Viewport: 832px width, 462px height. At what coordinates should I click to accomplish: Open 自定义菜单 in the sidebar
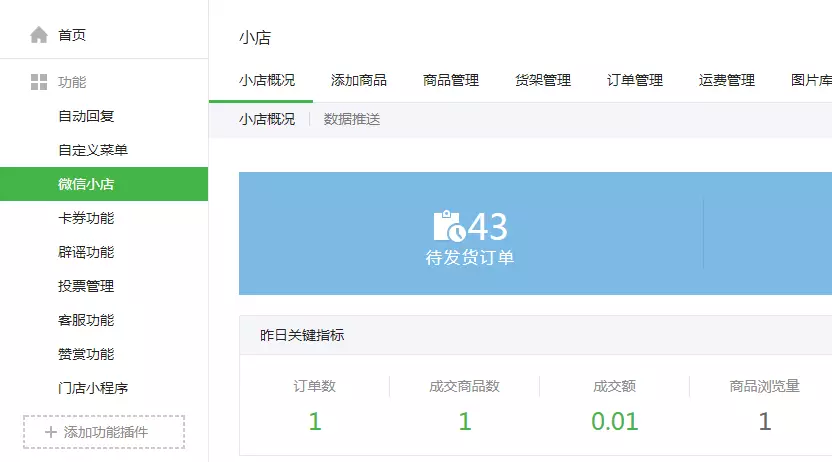93,150
